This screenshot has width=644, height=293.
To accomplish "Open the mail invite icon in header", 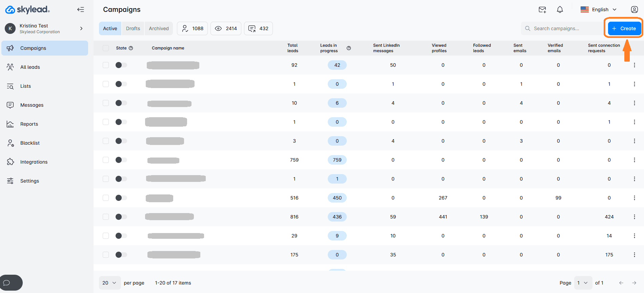I will [542, 10].
